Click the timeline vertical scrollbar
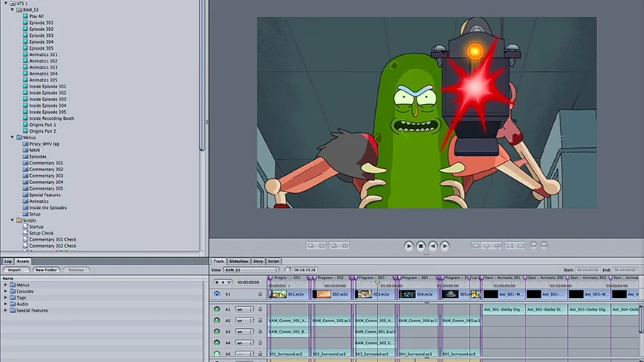This screenshot has height=362, width=644. coord(641,318)
